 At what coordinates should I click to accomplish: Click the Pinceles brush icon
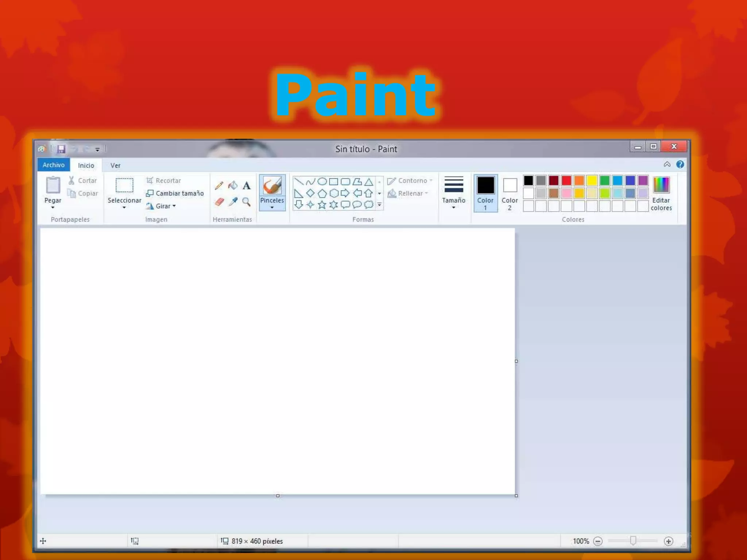[272, 186]
